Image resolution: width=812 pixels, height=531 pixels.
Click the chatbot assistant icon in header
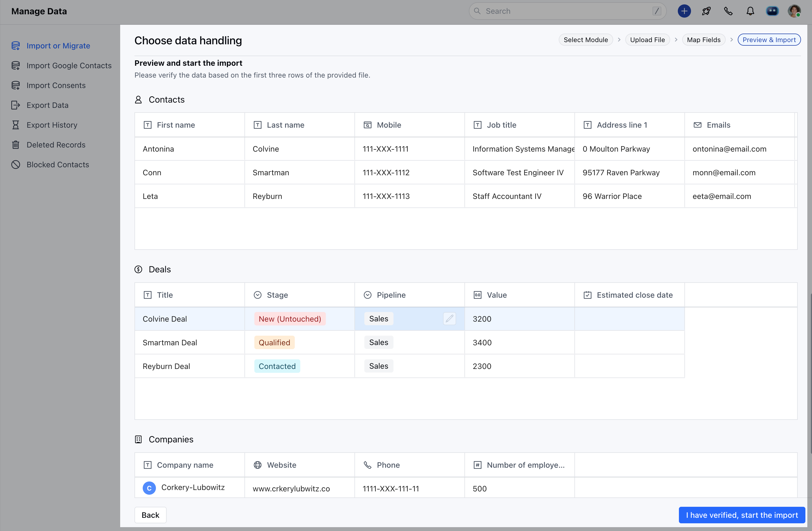[x=772, y=11]
